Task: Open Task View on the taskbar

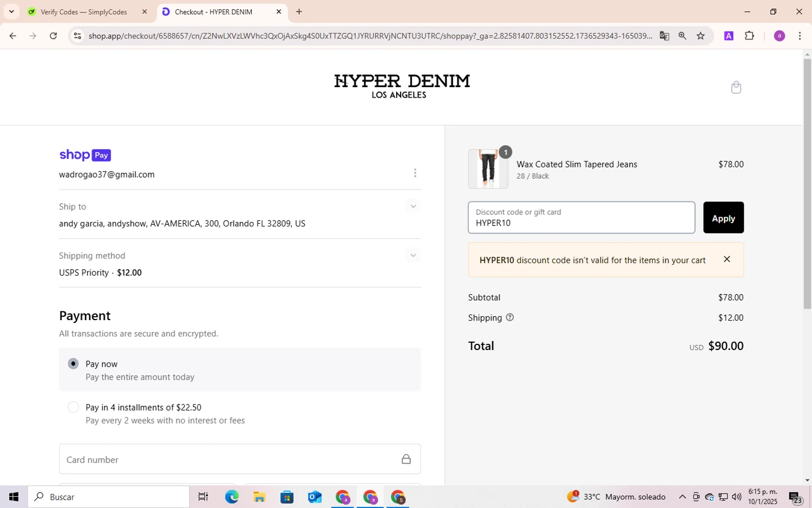Action: [203, 497]
